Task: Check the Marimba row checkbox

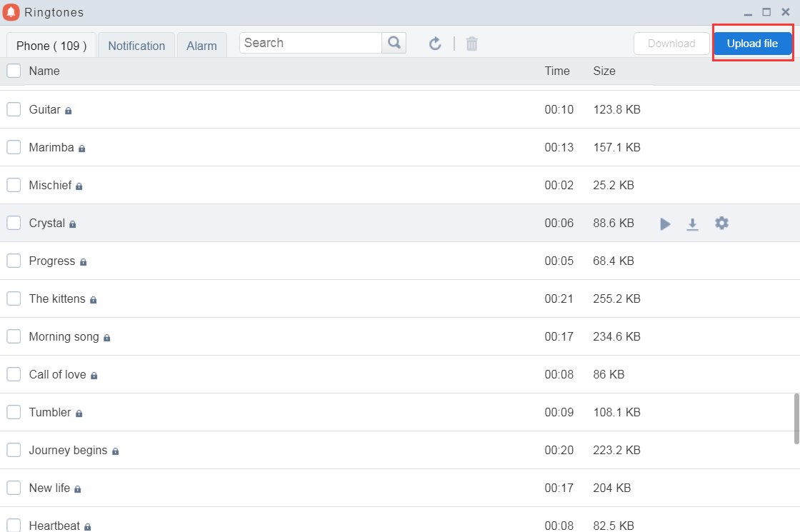Action: tap(14, 147)
